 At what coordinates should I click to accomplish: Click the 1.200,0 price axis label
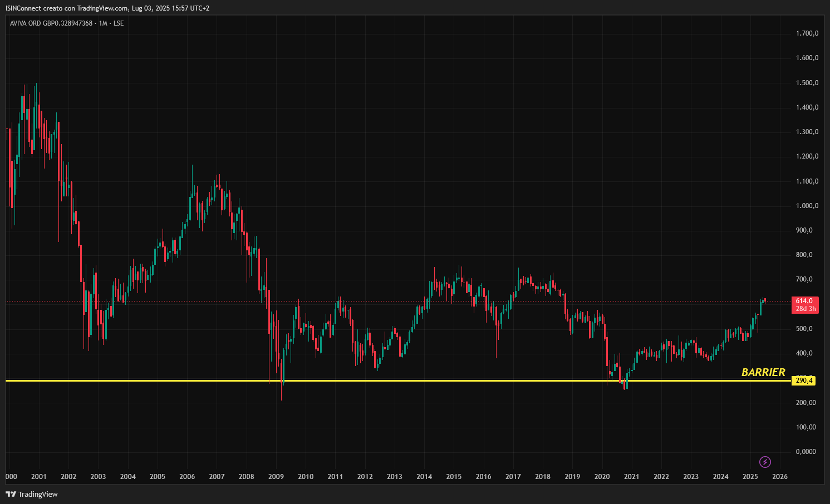click(x=807, y=156)
